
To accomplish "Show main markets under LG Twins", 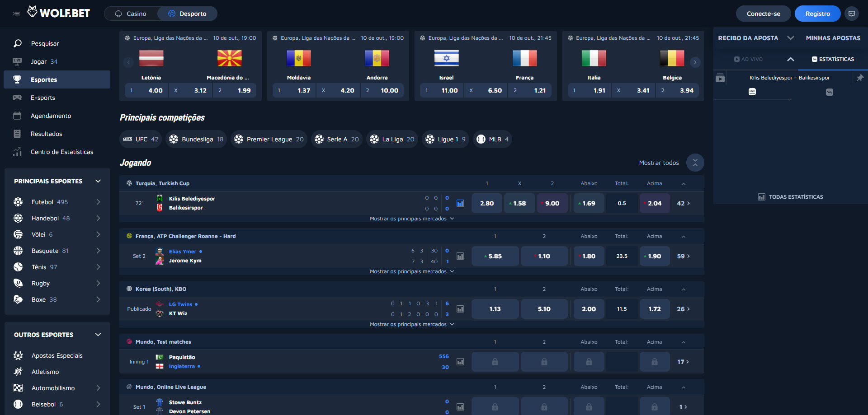I will 412,324.
